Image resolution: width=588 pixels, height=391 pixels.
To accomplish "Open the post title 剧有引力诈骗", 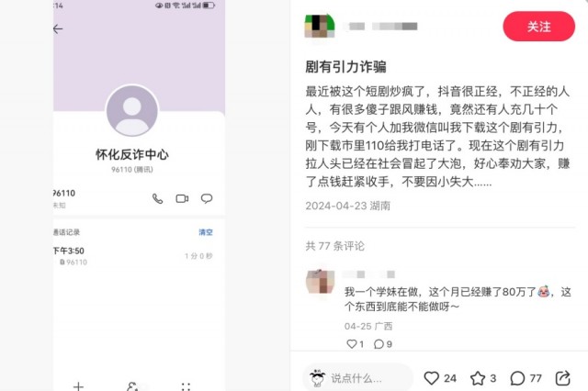I will coord(345,67).
